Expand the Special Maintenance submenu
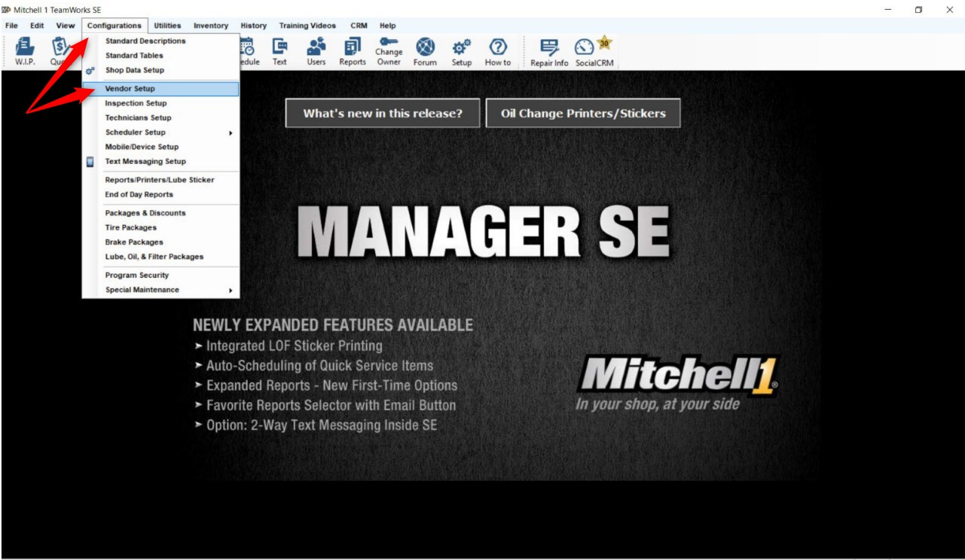This screenshot has height=560, width=965. 160,290
